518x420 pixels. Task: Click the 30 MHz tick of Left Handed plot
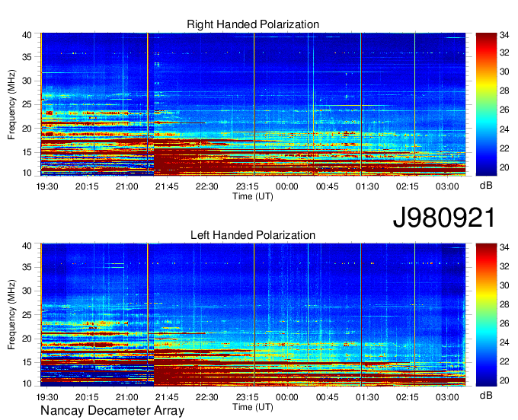click(x=27, y=291)
